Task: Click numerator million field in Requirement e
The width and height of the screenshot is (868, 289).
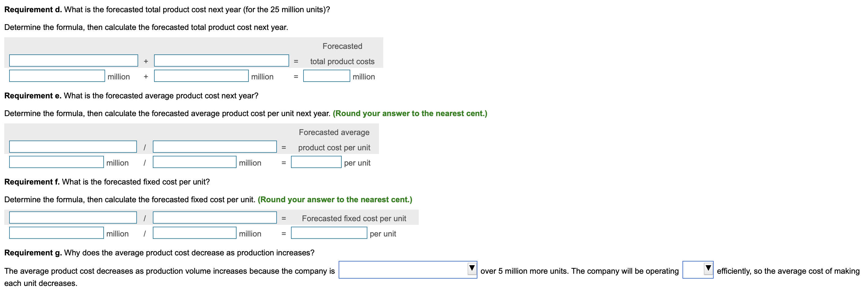Action: coord(56,162)
